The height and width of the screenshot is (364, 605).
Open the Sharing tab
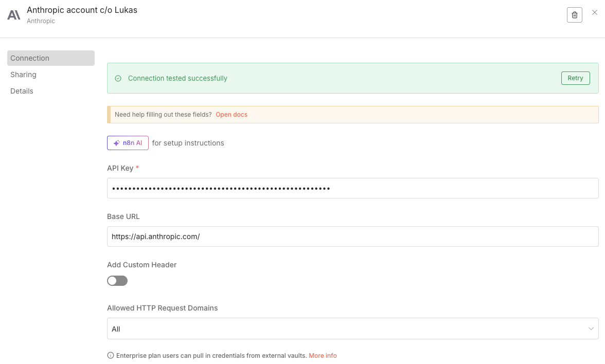click(x=24, y=75)
